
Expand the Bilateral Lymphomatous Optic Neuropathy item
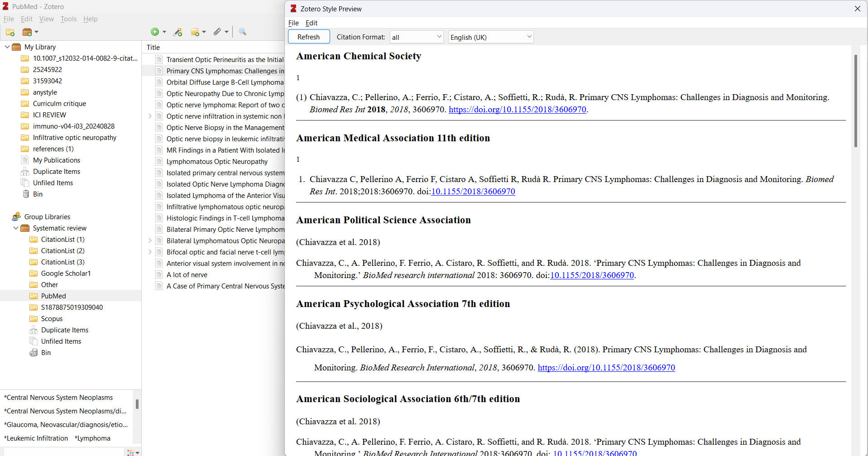tap(150, 240)
